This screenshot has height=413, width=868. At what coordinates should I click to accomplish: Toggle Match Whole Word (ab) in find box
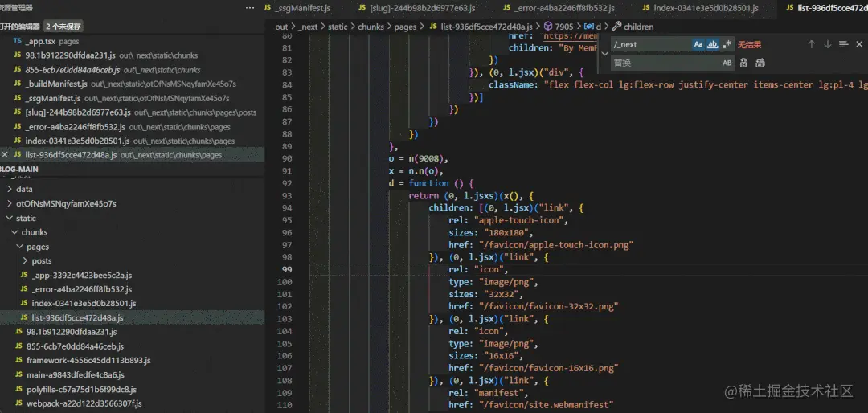713,44
